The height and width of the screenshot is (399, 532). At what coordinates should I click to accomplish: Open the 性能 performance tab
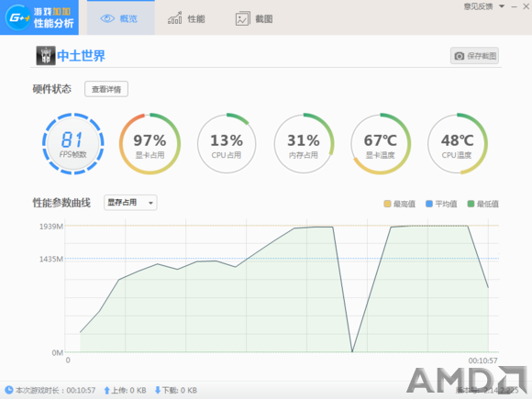coord(186,18)
